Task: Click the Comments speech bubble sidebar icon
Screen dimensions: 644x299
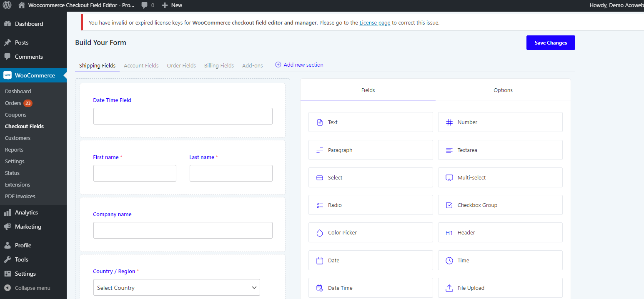Action: [x=8, y=57]
